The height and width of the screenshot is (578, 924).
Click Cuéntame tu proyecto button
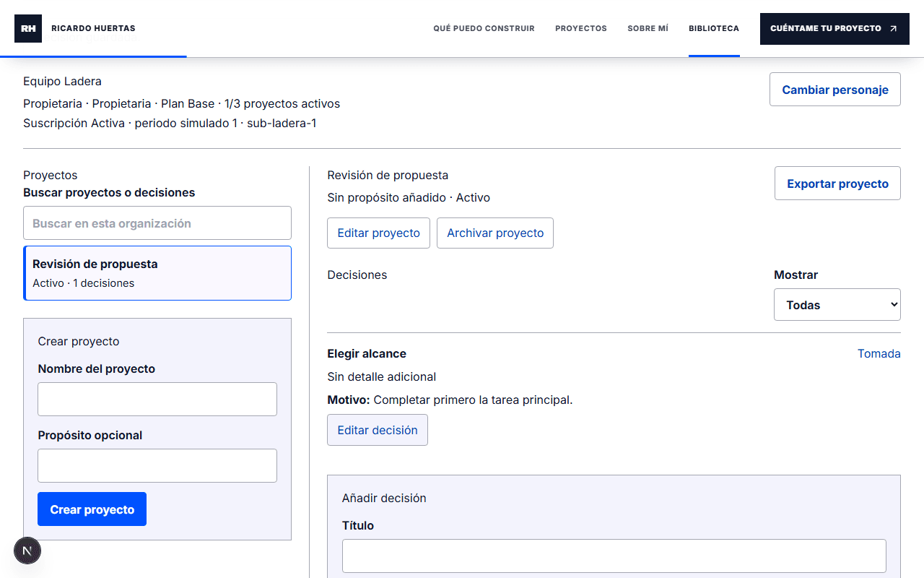834,29
